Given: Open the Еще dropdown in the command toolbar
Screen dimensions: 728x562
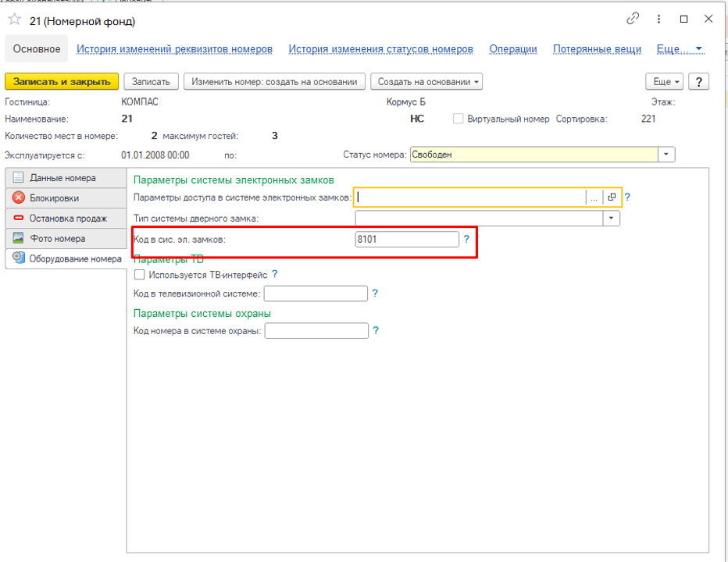Looking at the screenshot, I should pos(665,82).
